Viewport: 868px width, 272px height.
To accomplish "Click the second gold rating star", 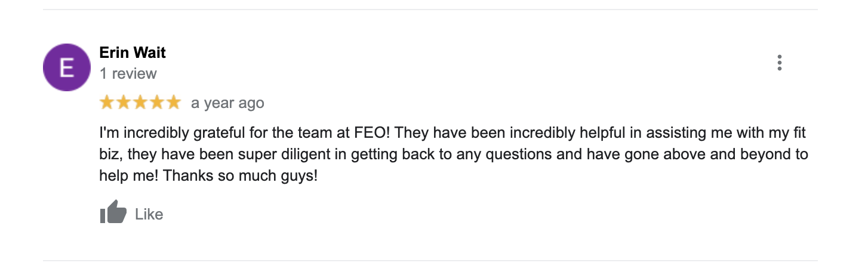I will [x=124, y=103].
